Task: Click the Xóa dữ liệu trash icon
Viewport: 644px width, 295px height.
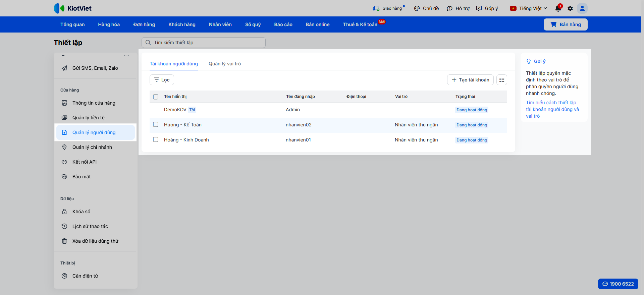Action: point(64,241)
